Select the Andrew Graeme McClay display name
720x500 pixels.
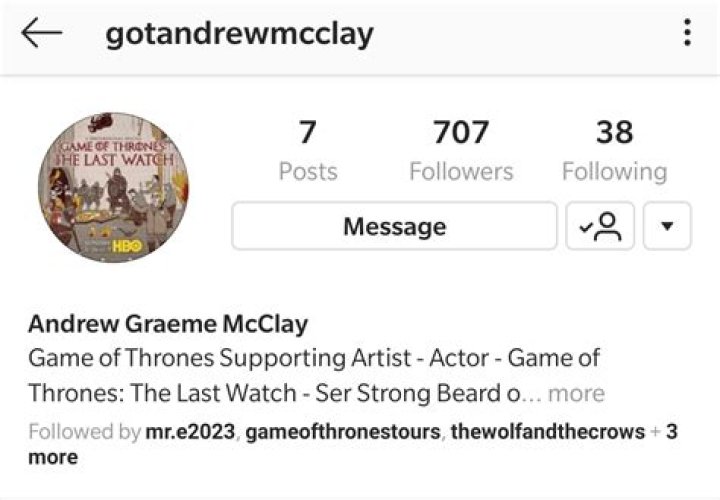(x=168, y=324)
